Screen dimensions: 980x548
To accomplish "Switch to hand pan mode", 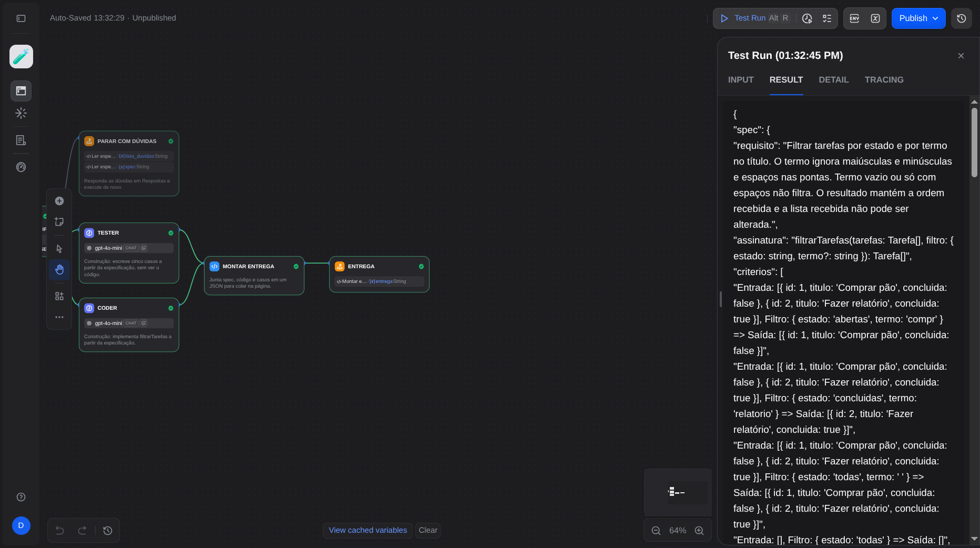I will pos(59,270).
